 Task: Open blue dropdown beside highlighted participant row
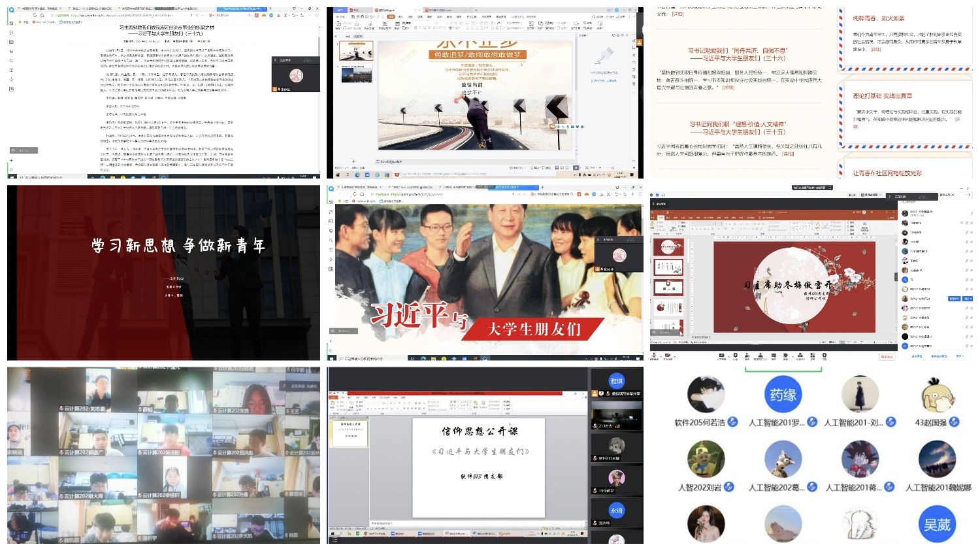[966, 298]
